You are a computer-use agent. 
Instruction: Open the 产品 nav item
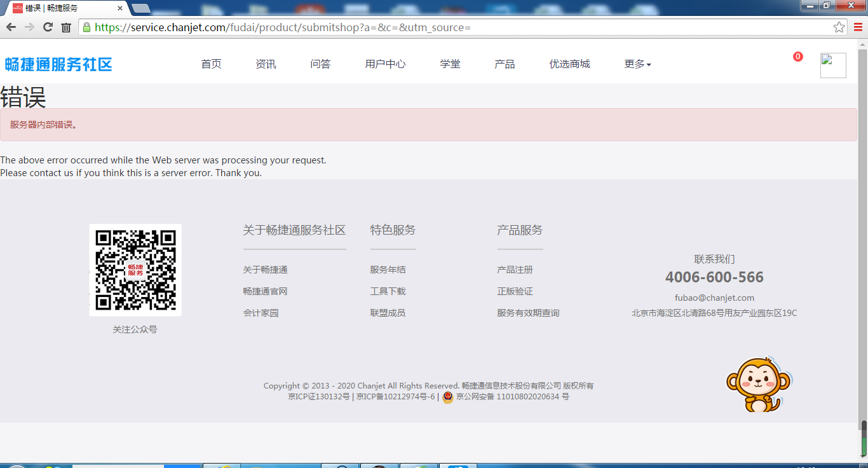505,64
